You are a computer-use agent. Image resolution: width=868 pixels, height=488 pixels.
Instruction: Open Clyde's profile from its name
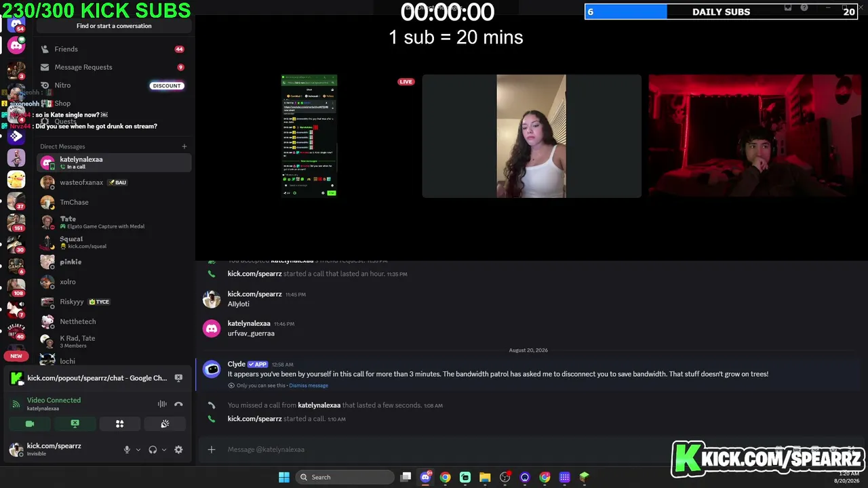(x=236, y=364)
